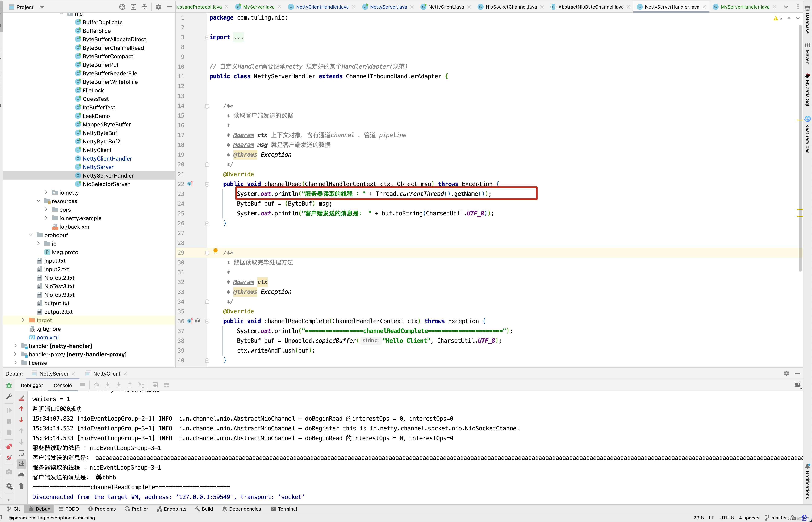Open Maven tool window
812x522 pixels.
(808, 53)
